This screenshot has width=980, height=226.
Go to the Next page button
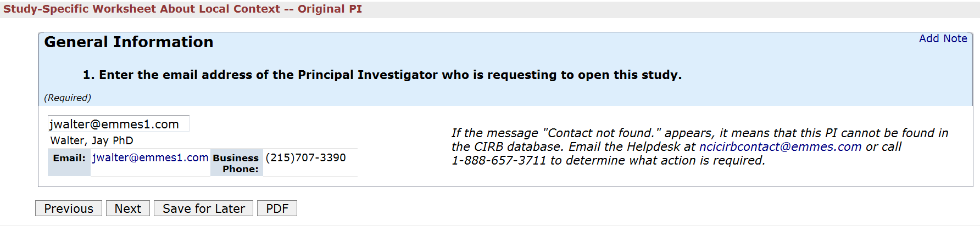(127, 208)
